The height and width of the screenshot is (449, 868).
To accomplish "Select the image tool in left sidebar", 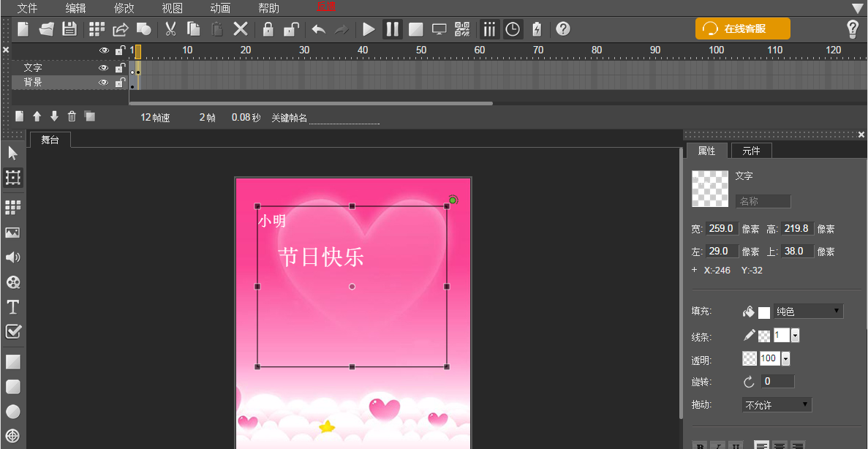I will (12, 233).
